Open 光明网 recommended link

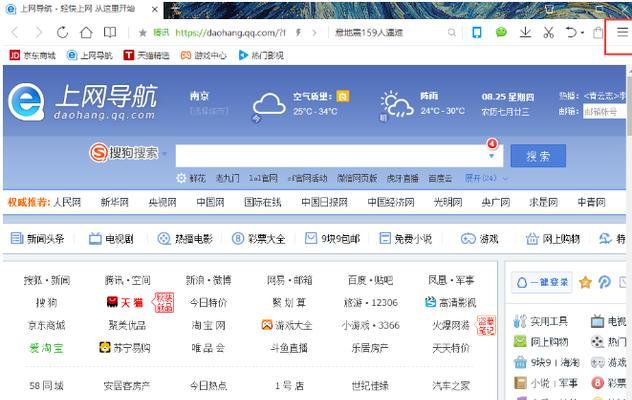448,202
